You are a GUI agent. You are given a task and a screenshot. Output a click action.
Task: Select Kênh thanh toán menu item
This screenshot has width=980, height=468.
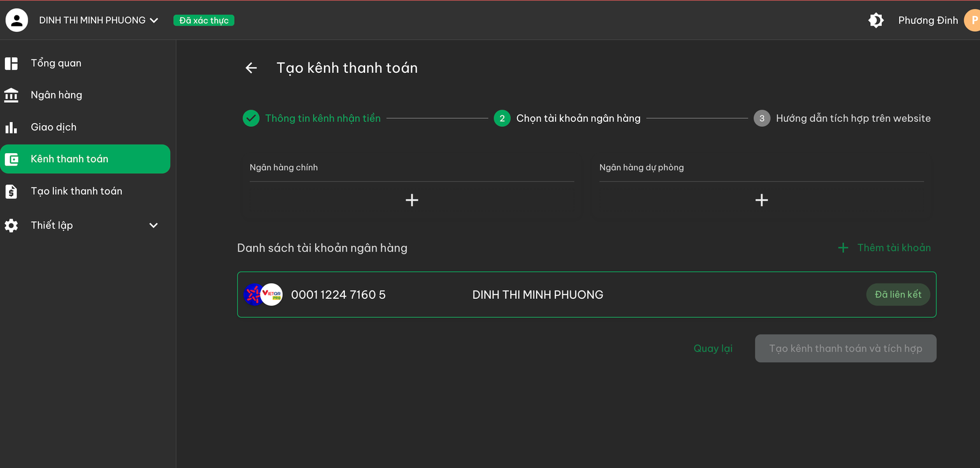click(x=85, y=159)
